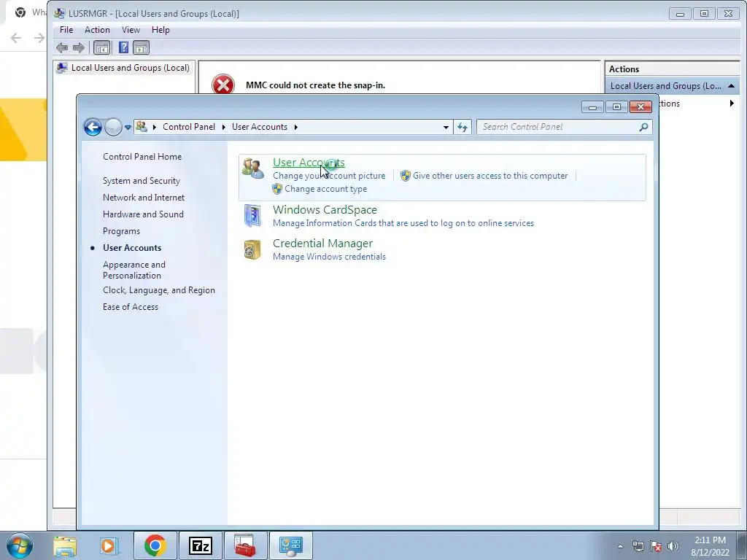This screenshot has height=560, width=747.
Task: Click the Credential Manager safe icon
Action: [252, 249]
